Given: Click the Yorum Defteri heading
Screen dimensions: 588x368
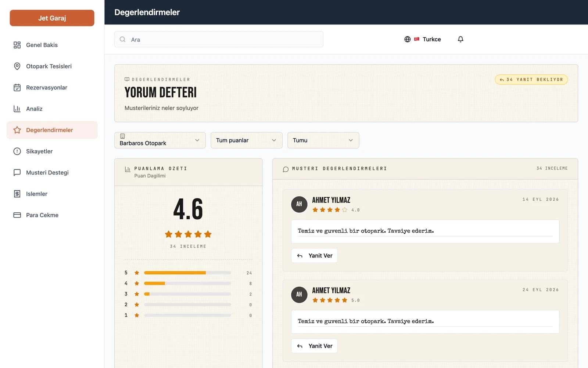Looking at the screenshot, I should 161,92.
